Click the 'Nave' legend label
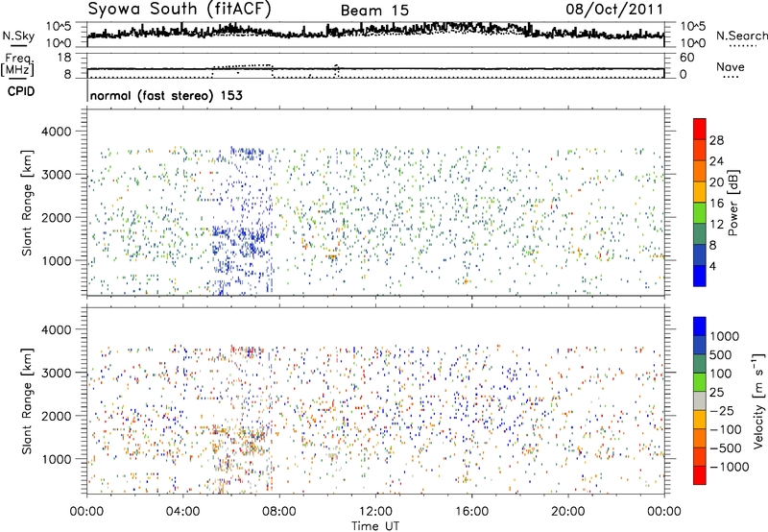The width and height of the screenshot is (768, 532). tap(730, 66)
